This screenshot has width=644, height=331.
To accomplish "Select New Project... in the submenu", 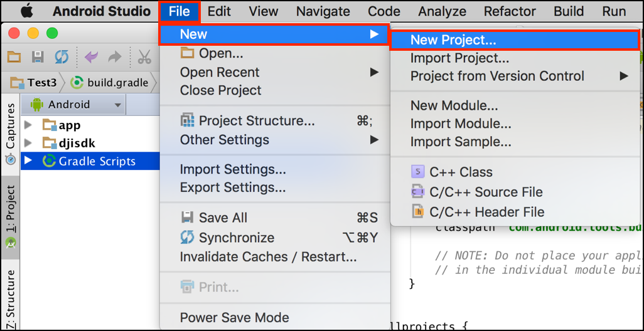I will (453, 40).
